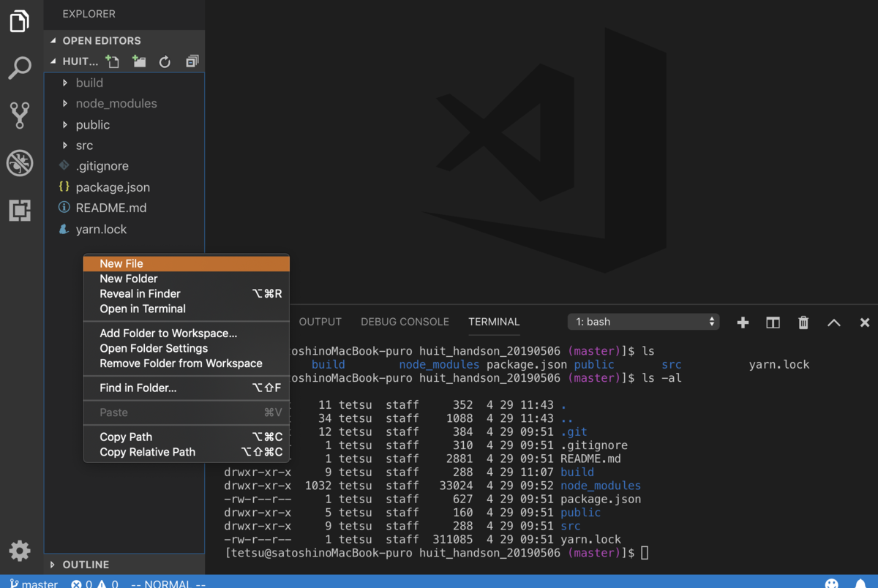
Task: Choose Find in Folder...
Action: pyautogui.click(x=187, y=388)
